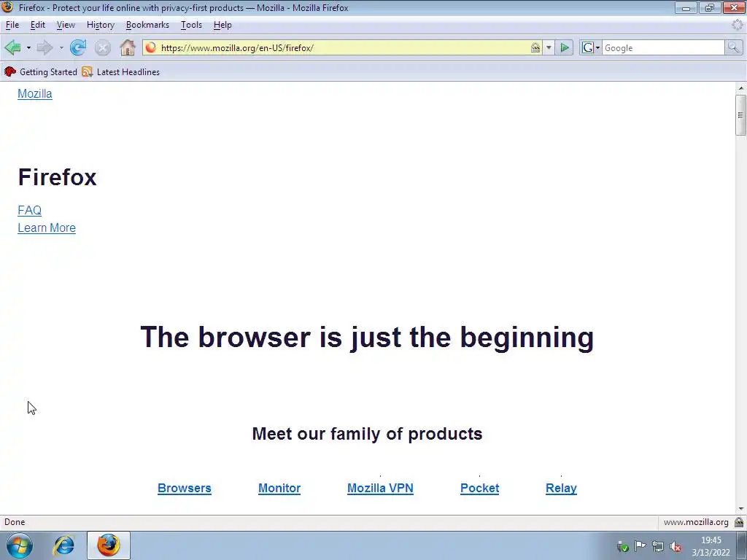Open the Help menu
Image resolution: width=747 pixels, height=560 pixels.
[222, 25]
